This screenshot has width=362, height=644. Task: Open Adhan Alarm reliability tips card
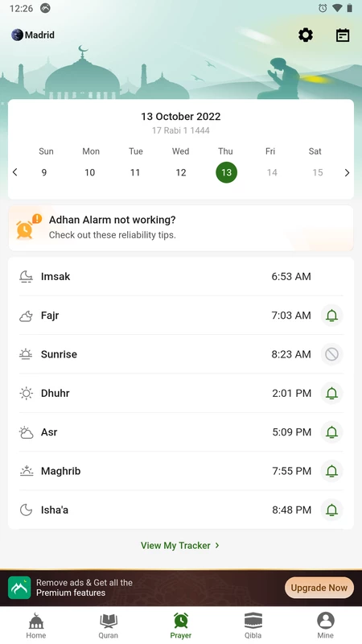(180, 228)
